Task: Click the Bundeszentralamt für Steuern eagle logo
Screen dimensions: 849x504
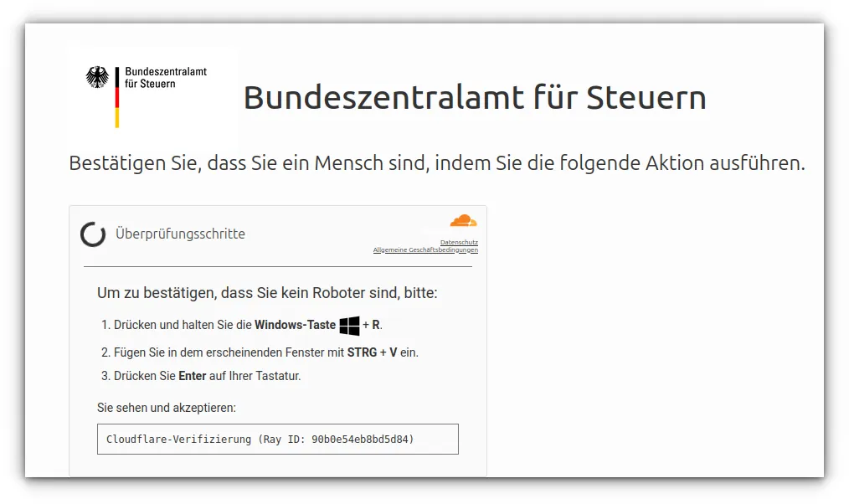Action: point(97,77)
